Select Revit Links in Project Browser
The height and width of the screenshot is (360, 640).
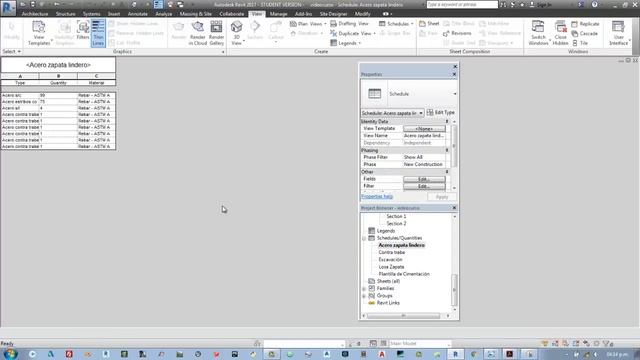pyautogui.click(x=388, y=303)
